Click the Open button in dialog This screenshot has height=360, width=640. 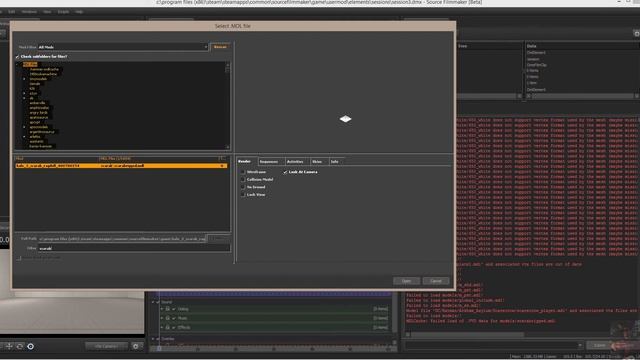pos(406,281)
